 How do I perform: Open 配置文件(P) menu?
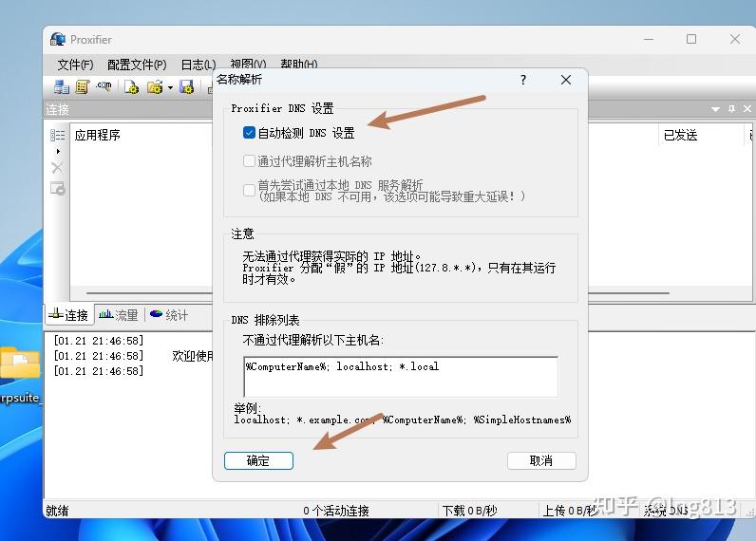pos(137,65)
